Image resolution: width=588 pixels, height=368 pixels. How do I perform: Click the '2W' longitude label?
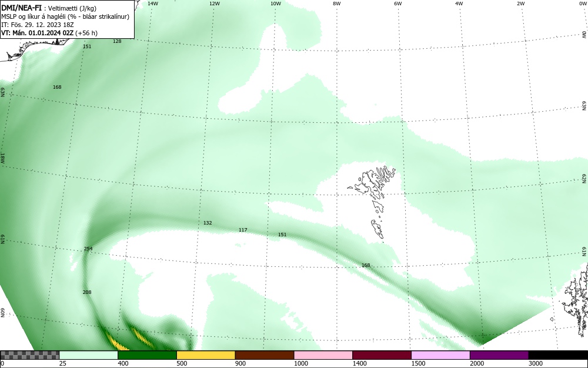pyautogui.click(x=520, y=4)
